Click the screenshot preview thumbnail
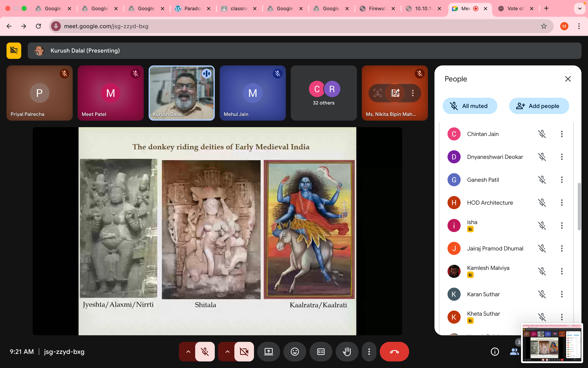The height and width of the screenshot is (368, 588). click(x=552, y=343)
